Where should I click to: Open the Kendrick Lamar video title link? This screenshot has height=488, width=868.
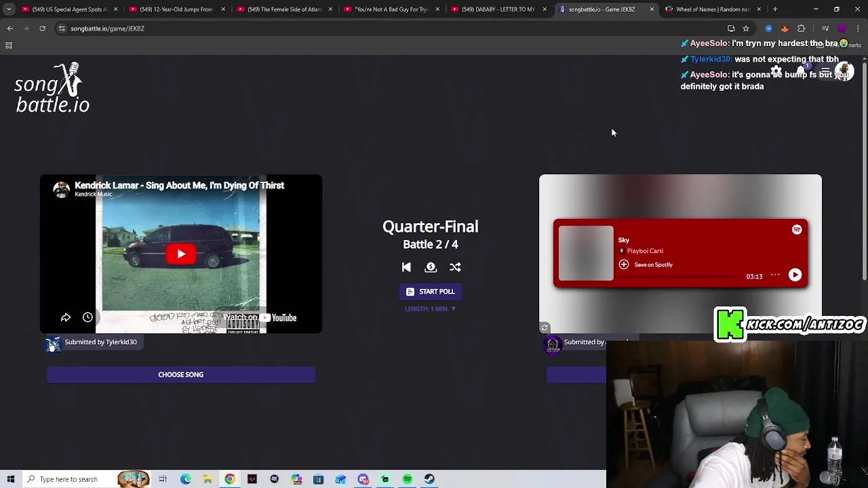(180, 185)
